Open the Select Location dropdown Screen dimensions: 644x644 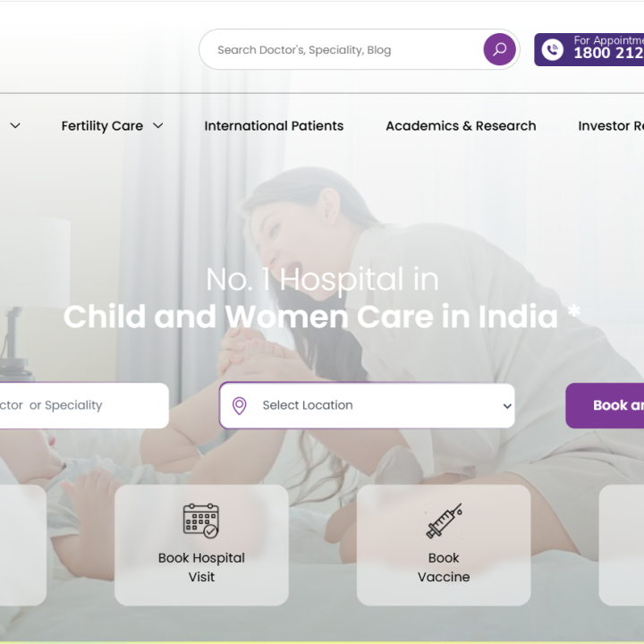pyautogui.click(x=367, y=405)
